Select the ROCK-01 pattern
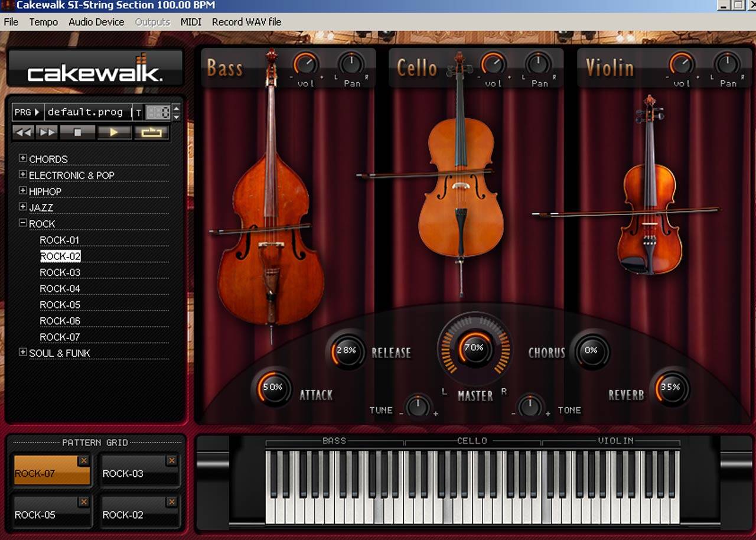 [x=60, y=240]
